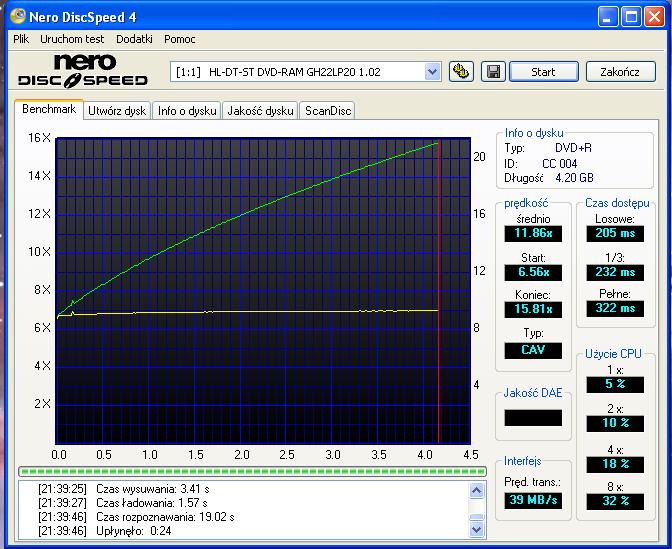Click the Nero DiscSpeed logo
Image resolution: width=672 pixels, height=549 pixels.
pyautogui.click(x=83, y=71)
